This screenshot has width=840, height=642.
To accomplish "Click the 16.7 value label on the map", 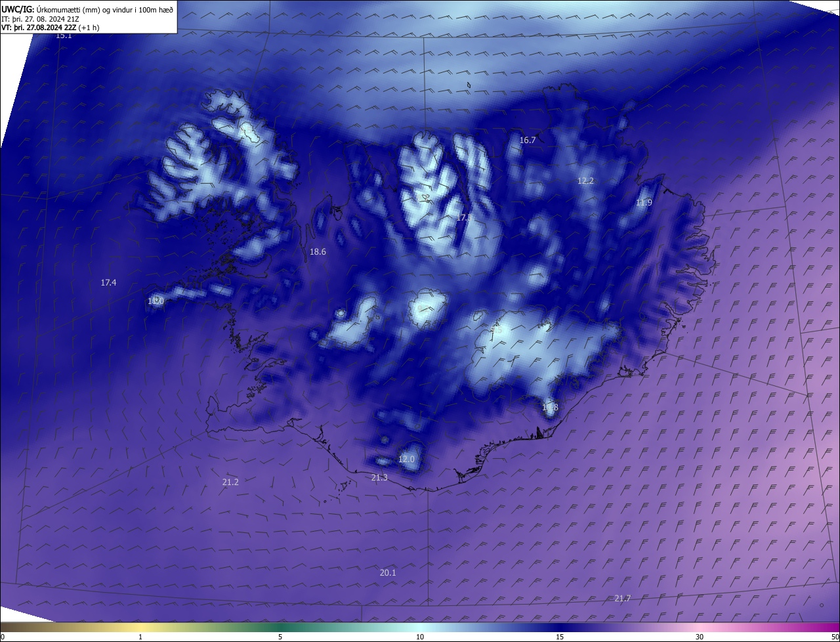I will pos(528,140).
